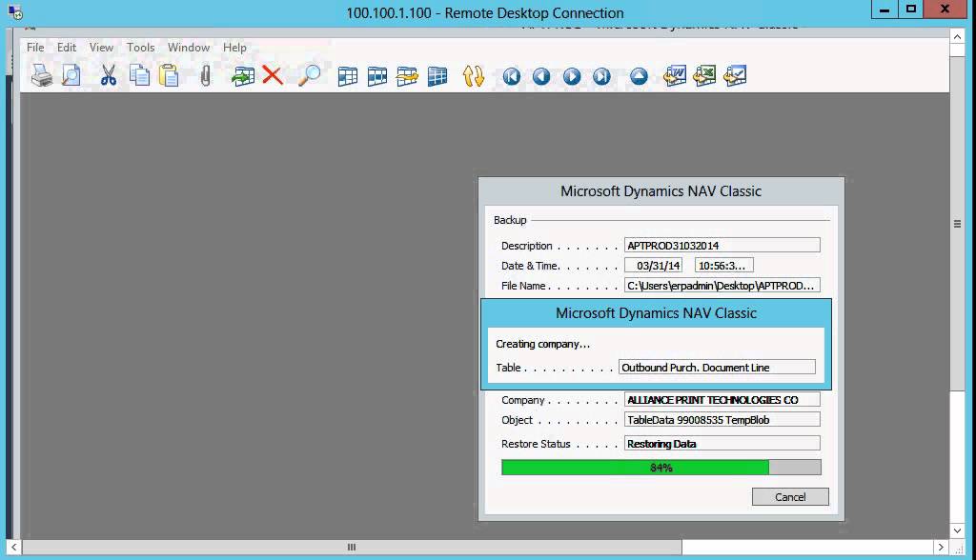This screenshot has width=976, height=560.
Task: Click the Table Filter icon
Action: click(x=377, y=76)
